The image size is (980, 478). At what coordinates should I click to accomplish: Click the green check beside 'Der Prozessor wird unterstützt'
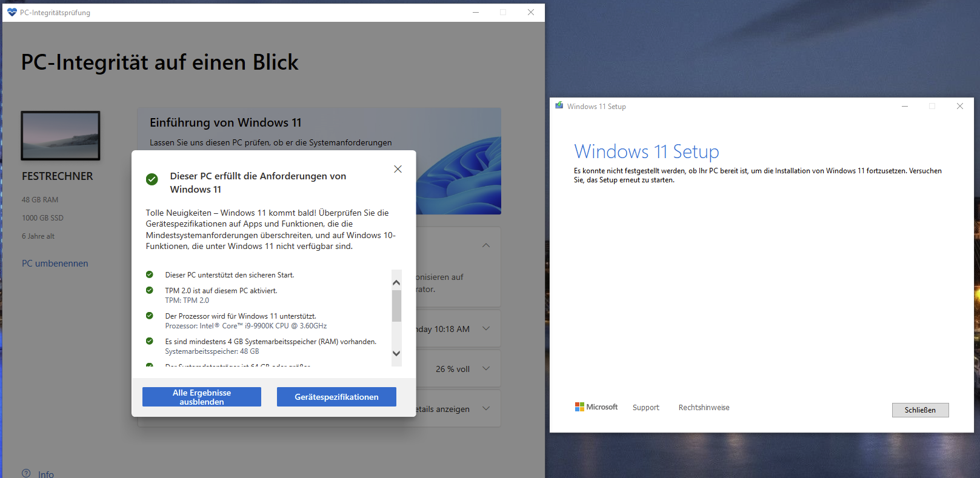click(150, 316)
